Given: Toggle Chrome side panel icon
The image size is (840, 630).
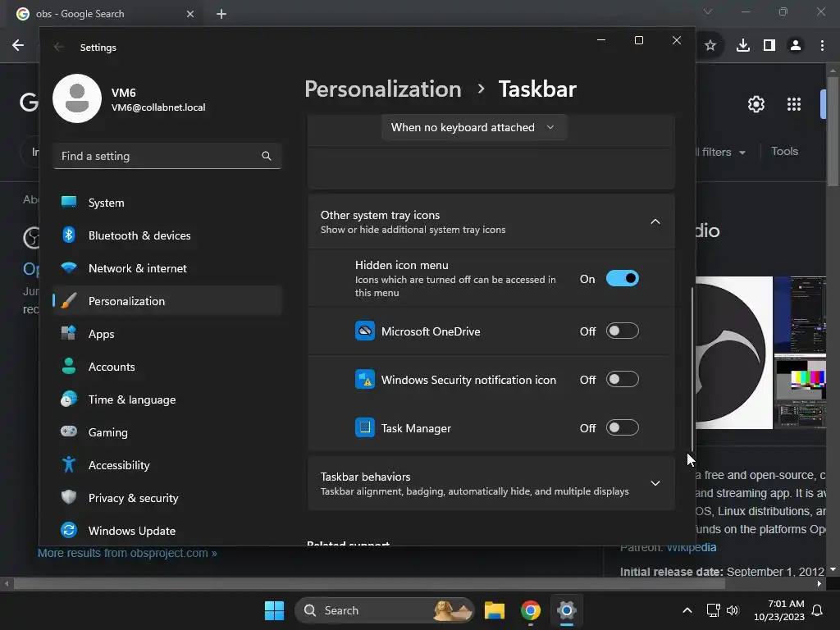Looking at the screenshot, I should 769,46.
